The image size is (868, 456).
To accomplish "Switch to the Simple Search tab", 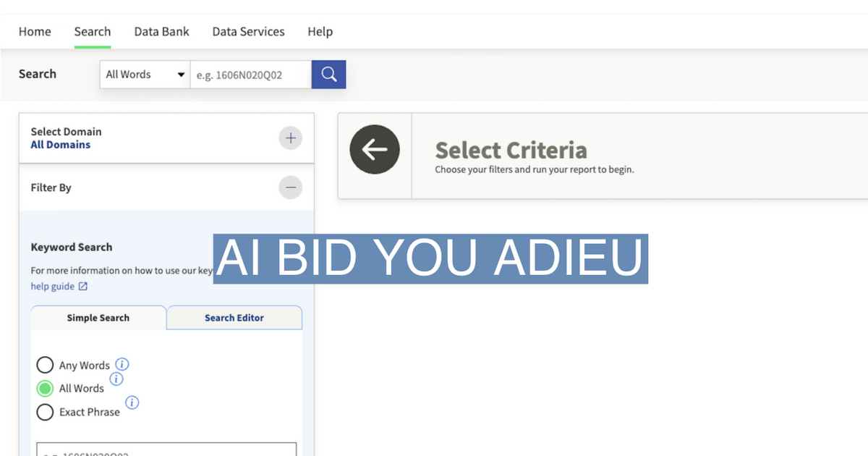I will pos(98,318).
